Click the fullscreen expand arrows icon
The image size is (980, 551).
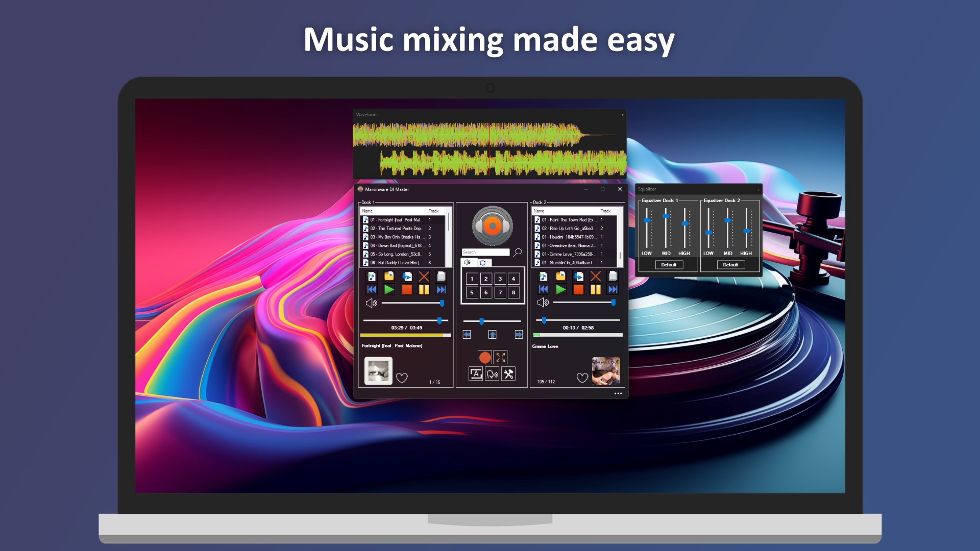pos(501,357)
